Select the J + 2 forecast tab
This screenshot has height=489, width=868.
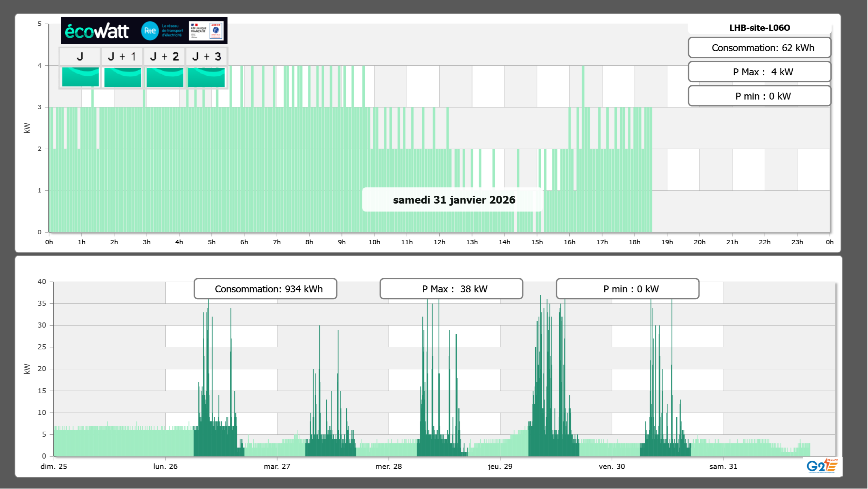click(x=165, y=56)
